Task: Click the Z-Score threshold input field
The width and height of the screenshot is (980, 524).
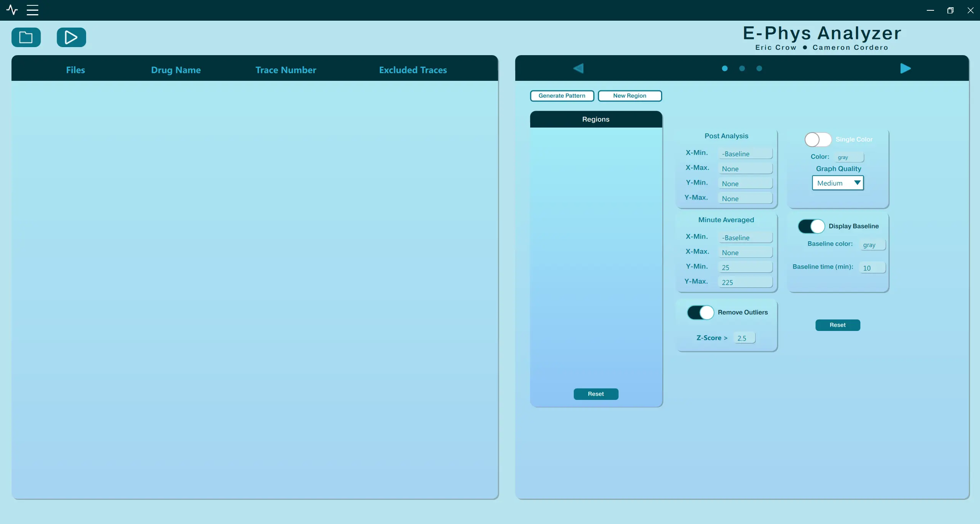Action: click(x=744, y=338)
